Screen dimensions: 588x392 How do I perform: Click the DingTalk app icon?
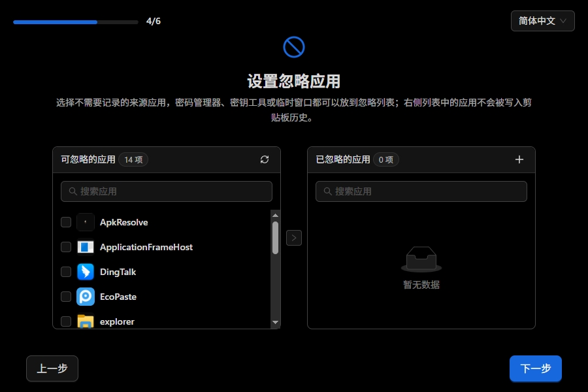click(x=86, y=272)
